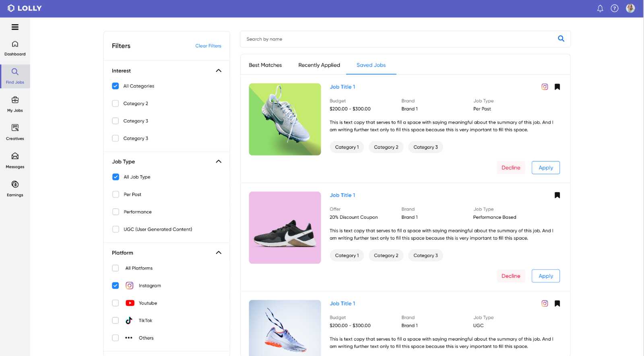
Task: Open the pink background sneaker thumbnail
Action: [285, 228]
